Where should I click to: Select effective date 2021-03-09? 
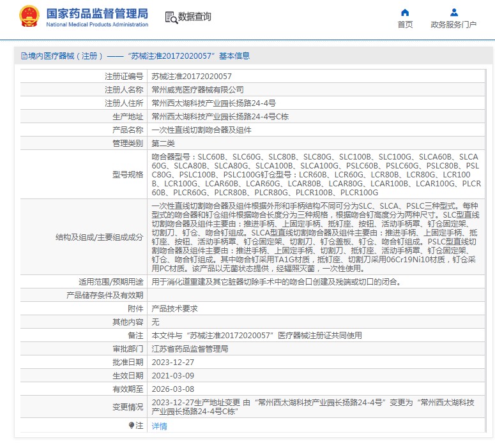[x=173, y=376]
